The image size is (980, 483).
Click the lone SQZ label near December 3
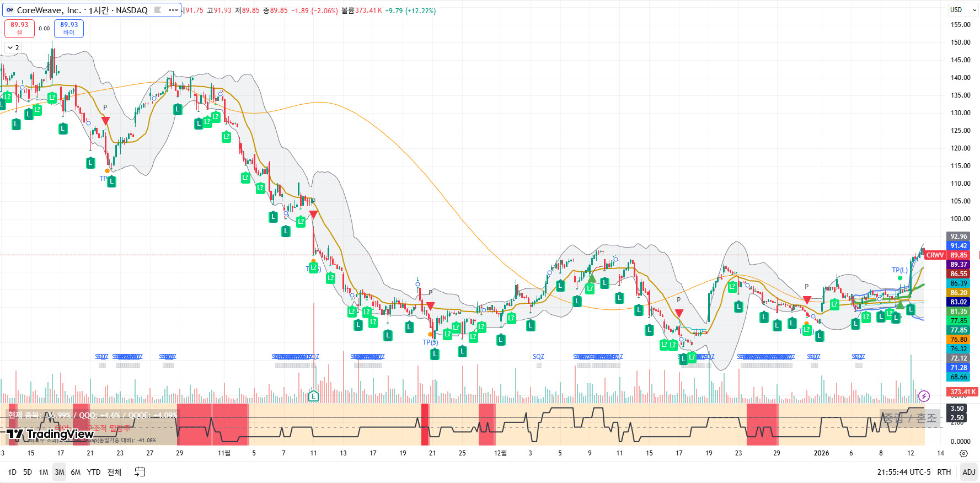tap(538, 357)
